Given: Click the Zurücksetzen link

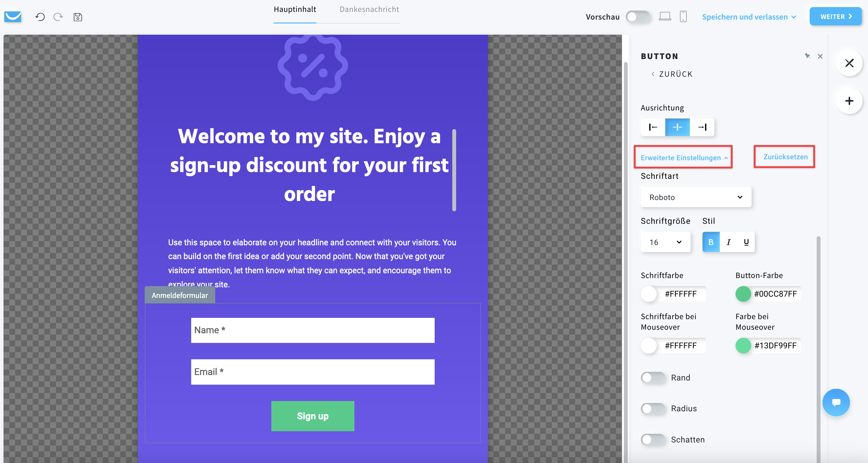Looking at the screenshot, I should [x=786, y=157].
